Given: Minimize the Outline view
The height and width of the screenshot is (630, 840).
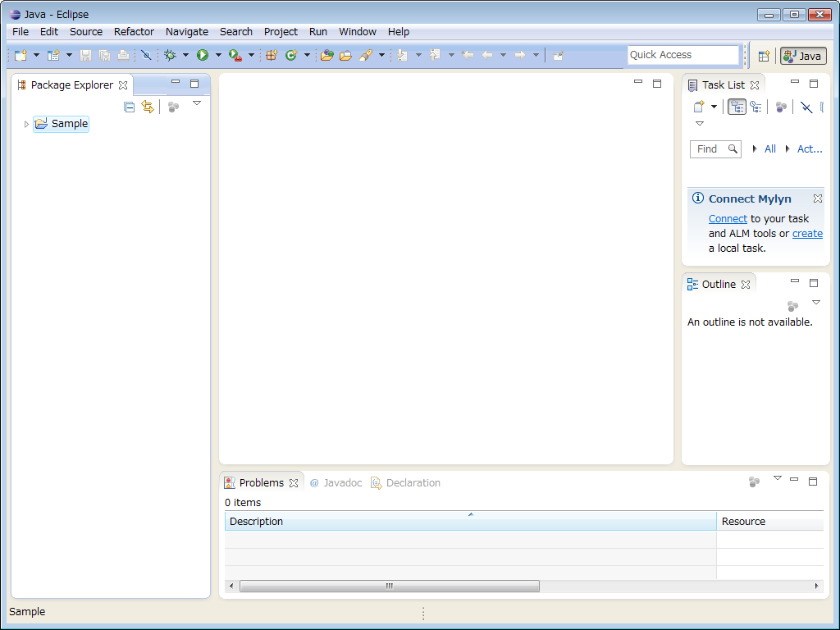Looking at the screenshot, I should coord(795,281).
